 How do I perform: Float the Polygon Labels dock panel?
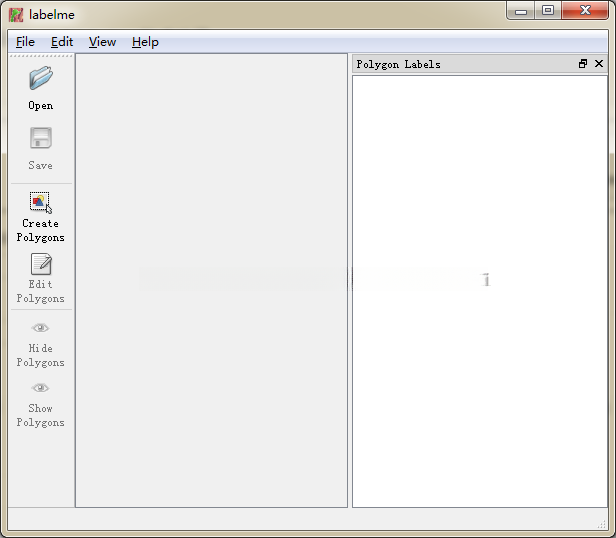point(583,64)
